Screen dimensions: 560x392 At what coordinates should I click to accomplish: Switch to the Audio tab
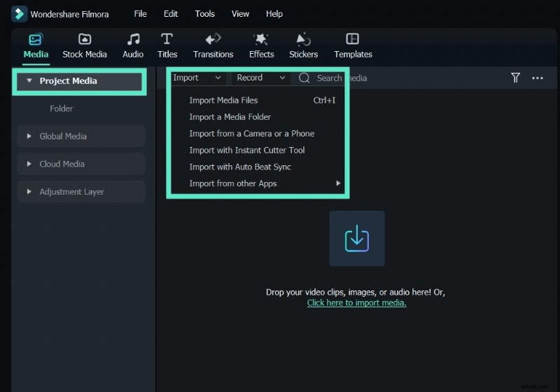click(x=133, y=45)
